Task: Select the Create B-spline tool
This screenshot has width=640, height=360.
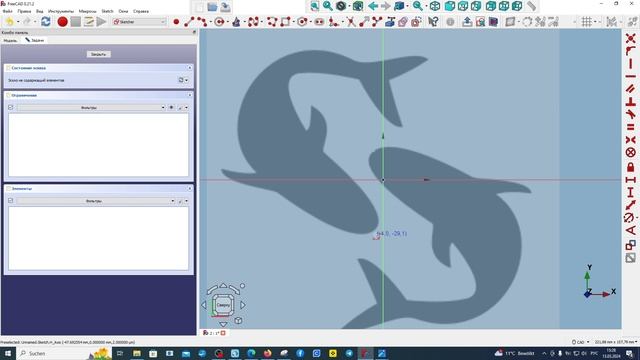Action: point(253,22)
